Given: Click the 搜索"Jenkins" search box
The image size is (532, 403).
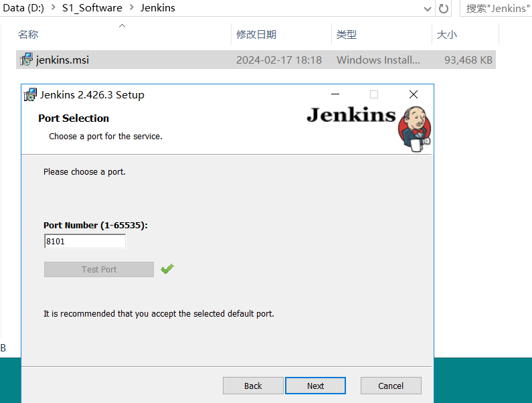Looking at the screenshot, I should pyautogui.click(x=497, y=9).
